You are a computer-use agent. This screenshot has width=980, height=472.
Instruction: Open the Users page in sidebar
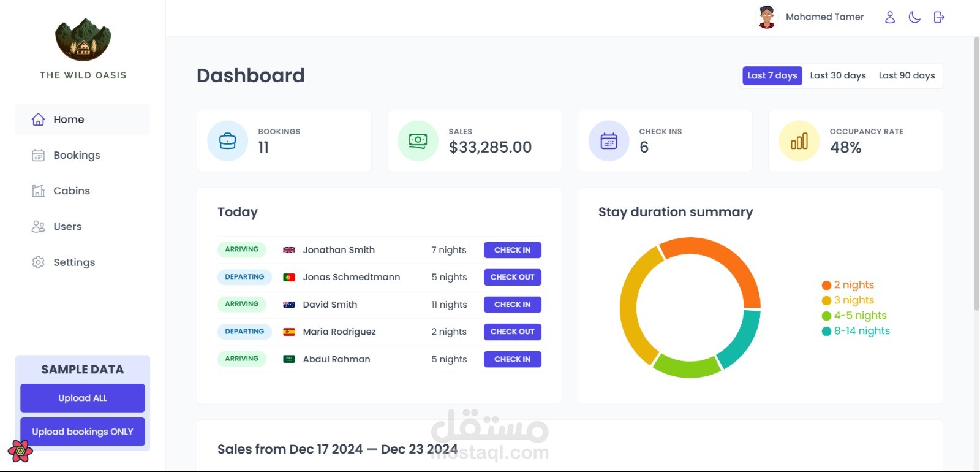pyautogui.click(x=83, y=226)
